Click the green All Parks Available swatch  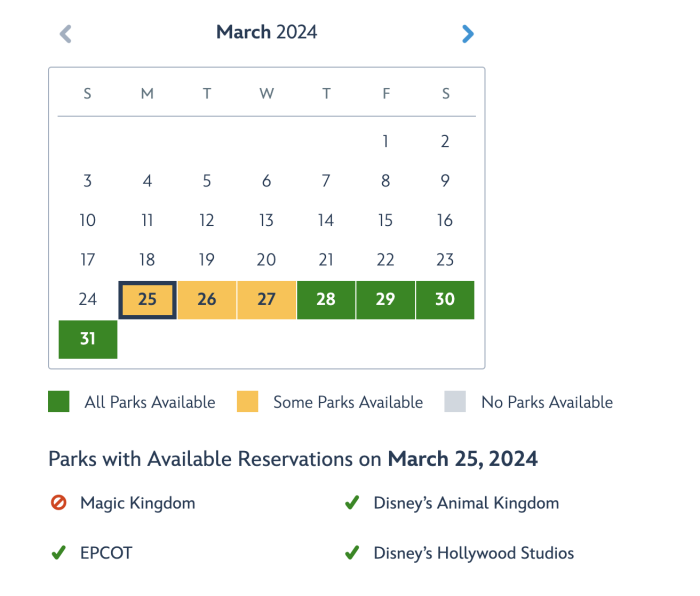coord(59,402)
